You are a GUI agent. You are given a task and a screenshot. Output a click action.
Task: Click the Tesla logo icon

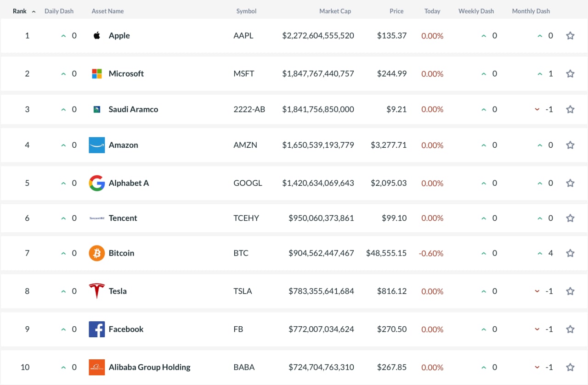(x=96, y=291)
